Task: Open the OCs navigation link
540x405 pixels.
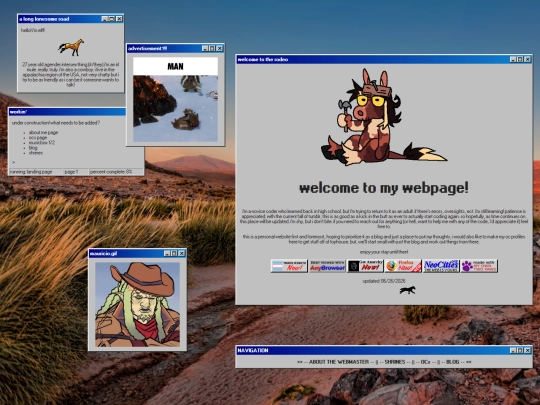Action: pyautogui.click(x=425, y=362)
